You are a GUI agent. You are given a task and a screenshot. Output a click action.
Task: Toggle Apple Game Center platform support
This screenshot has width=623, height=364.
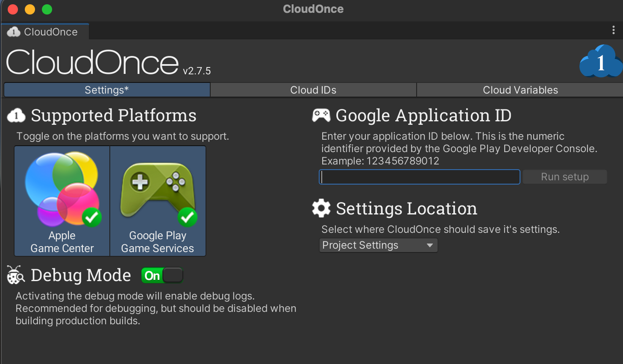pyautogui.click(x=62, y=201)
